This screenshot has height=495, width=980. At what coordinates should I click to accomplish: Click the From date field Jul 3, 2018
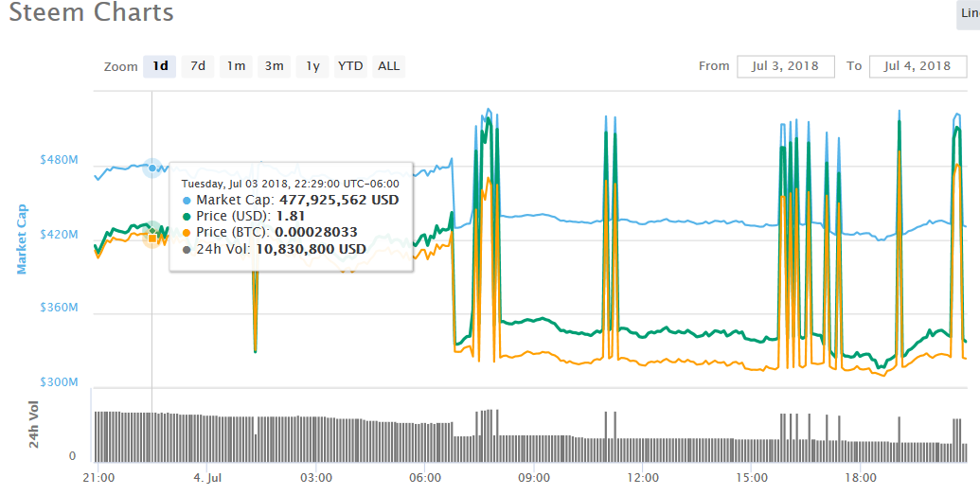(x=786, y=66)
